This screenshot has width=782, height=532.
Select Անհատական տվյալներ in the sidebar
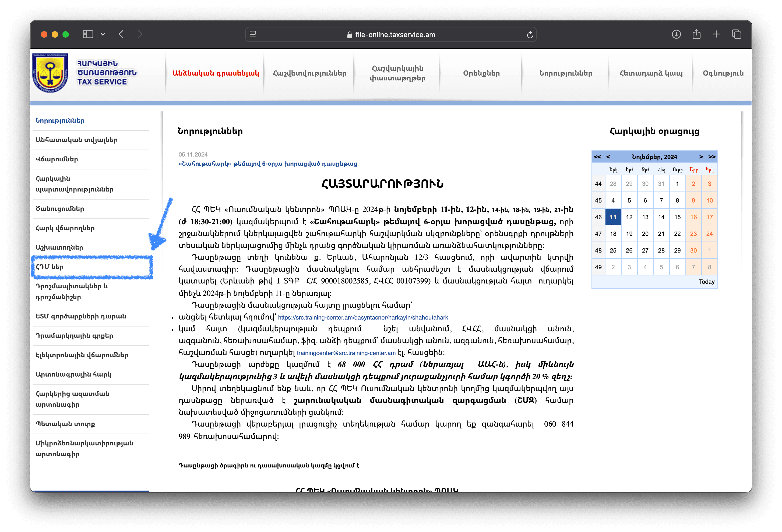tap(91, 140)
